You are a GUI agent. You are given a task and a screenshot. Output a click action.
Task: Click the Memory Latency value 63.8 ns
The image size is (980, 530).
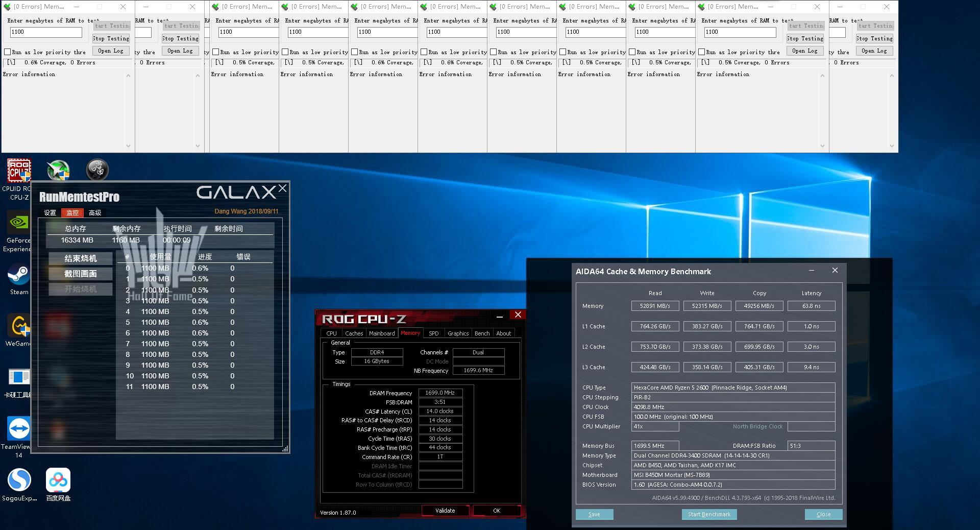[x=812, y=306]
